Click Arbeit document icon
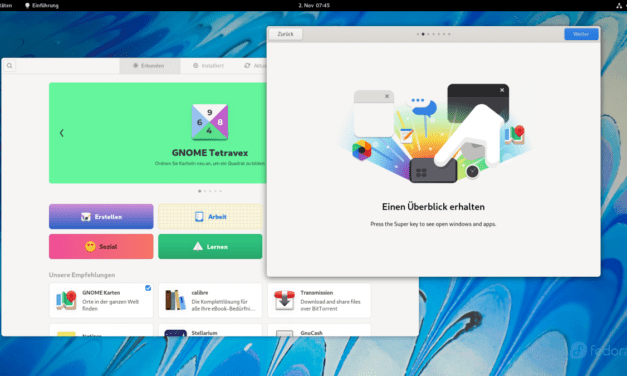627x376 pixels. [199, 217]
